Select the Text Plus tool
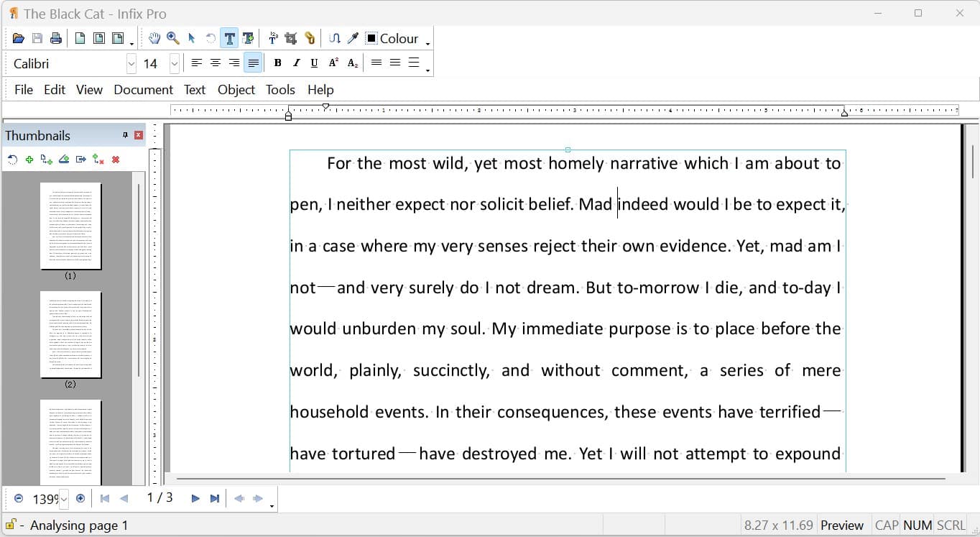 248,39
